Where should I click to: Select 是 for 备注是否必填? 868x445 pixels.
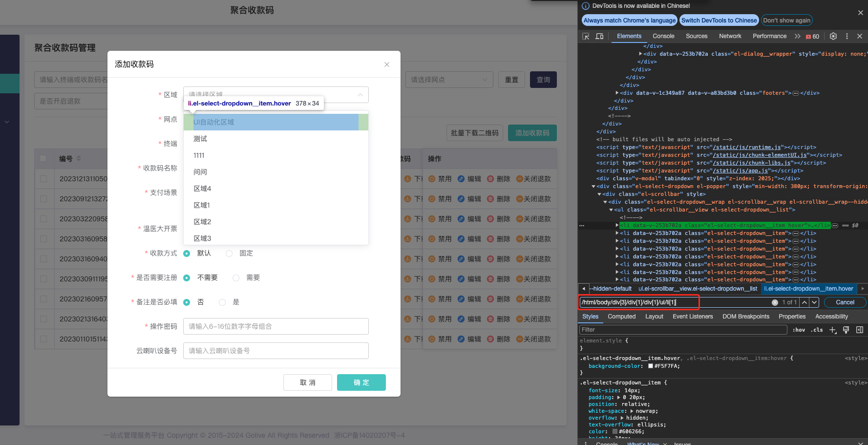click(222, 302)
